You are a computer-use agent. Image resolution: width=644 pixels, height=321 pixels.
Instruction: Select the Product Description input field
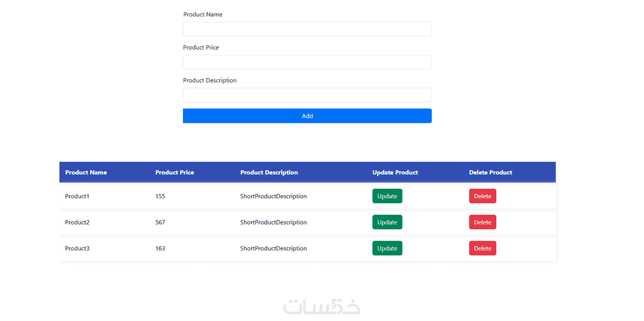[x=307, y=95]
